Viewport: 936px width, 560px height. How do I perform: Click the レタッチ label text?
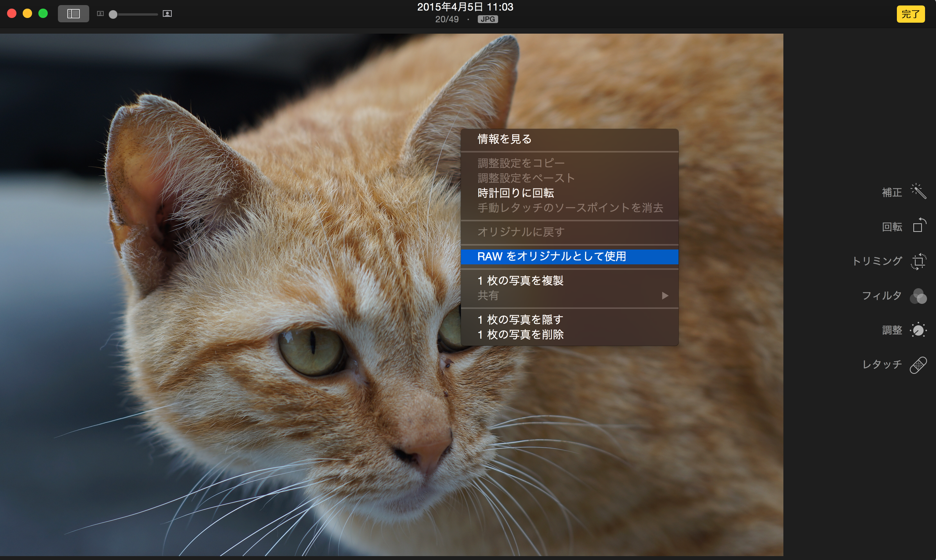(x=882, y=364)
